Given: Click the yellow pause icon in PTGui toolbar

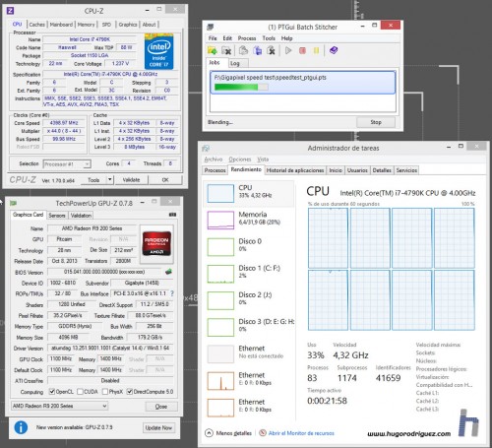Looking at the screenshot, I should [316, 50].
